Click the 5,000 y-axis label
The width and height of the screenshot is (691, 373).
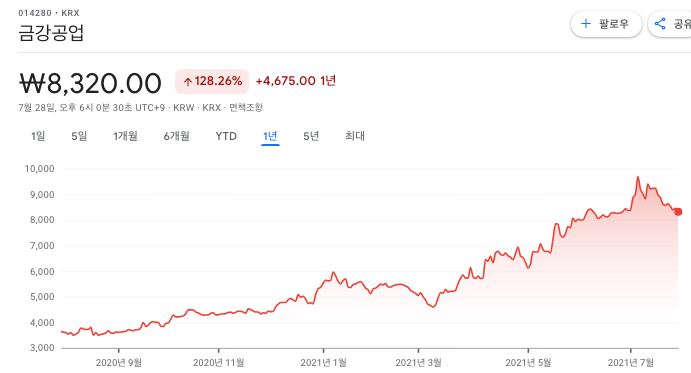[42, 297]
